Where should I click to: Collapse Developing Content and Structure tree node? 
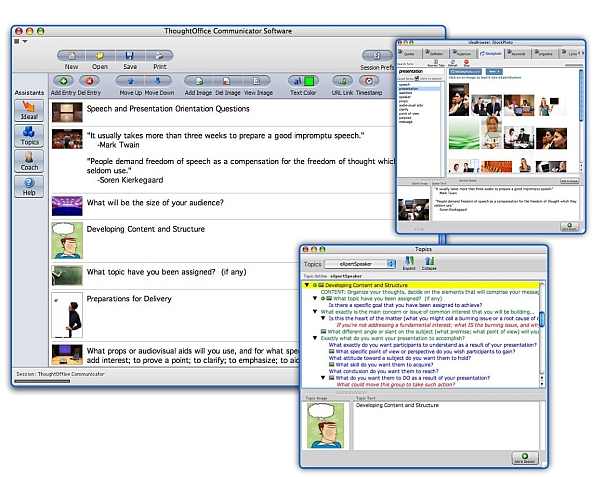[307, 285]
